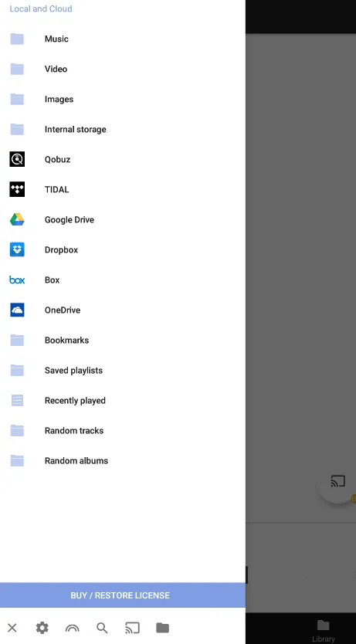Select the Google Drive icon
Viewport: 356px width, 644px height.
click(17, 220)
